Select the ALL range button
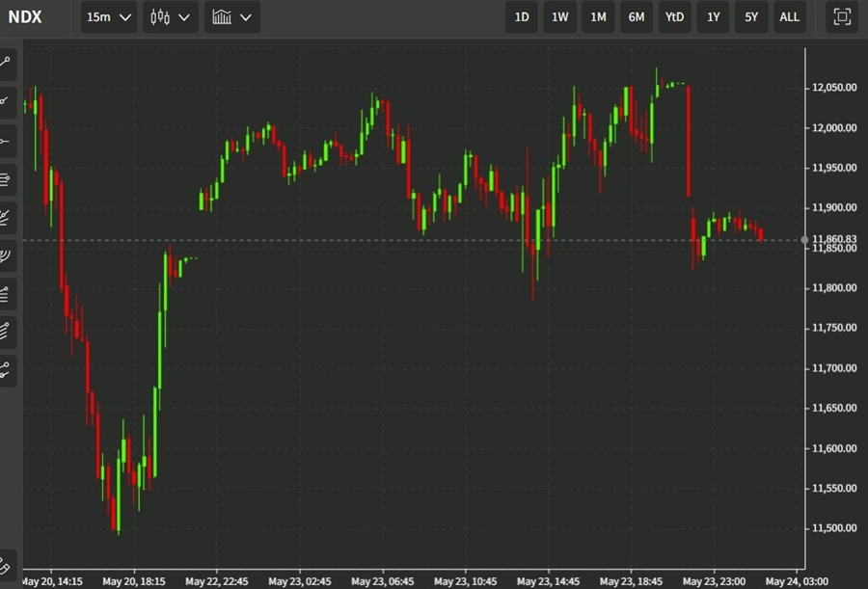This screenshot has height=589, width=868. (789, 16)
